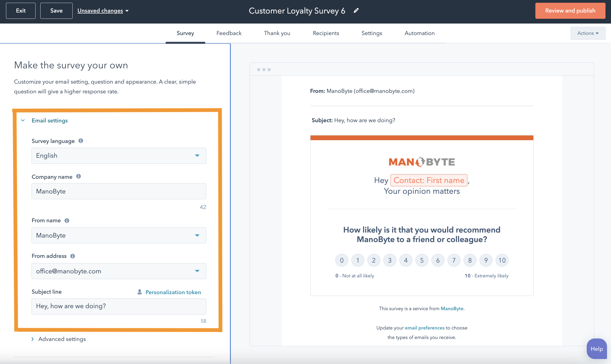
Task: Click the Save button
Action: [x=56, y=11]
